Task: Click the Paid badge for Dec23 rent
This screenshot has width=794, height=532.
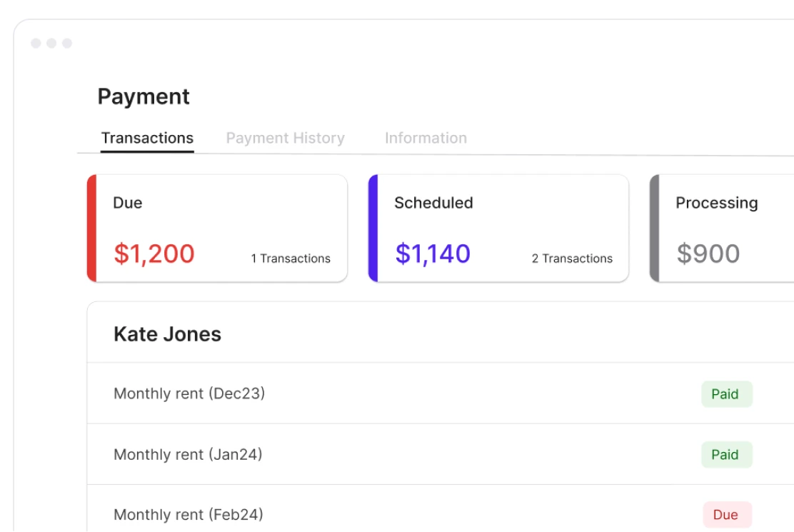Action: (725, 394)
